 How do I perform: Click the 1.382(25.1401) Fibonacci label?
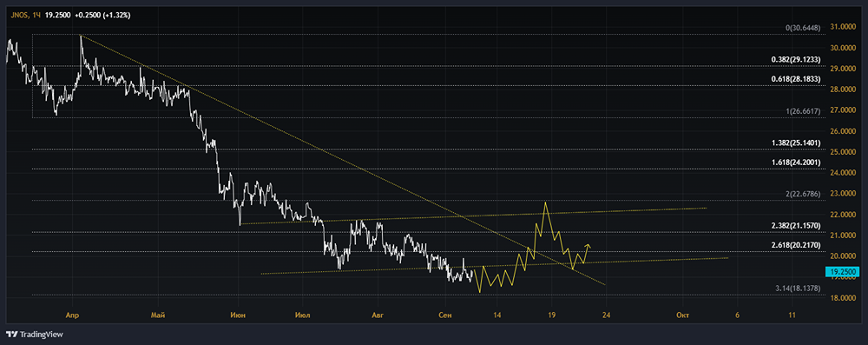[796, 143]
